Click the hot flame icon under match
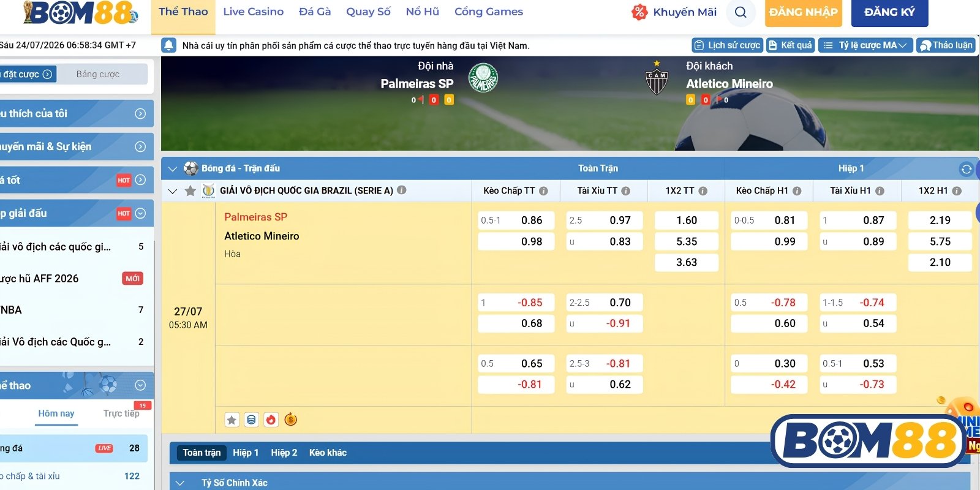 271,420
